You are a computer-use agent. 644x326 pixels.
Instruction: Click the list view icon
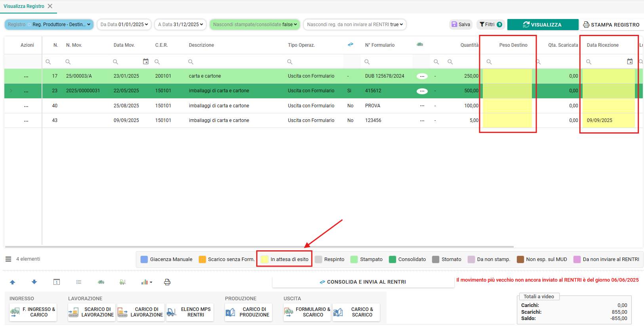(x=79, y=282)
